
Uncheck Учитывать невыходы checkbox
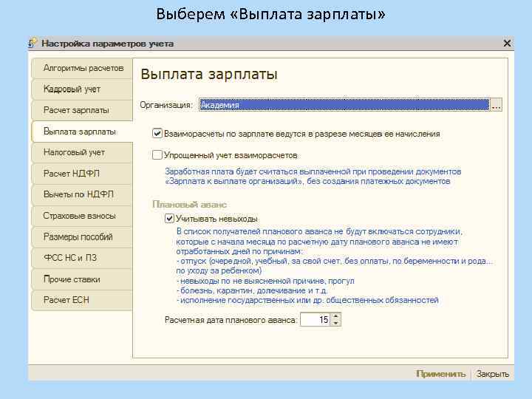(169, 219)
